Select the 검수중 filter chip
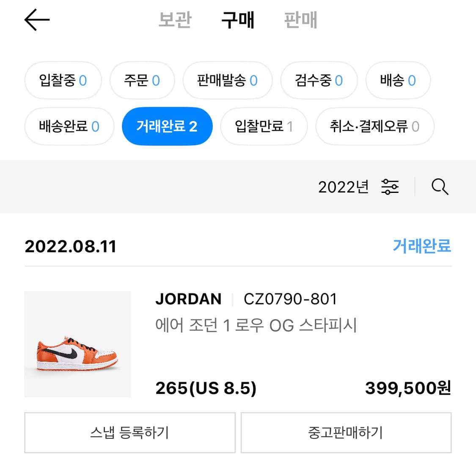Screen dimensions: 476x473 [319, 81]
